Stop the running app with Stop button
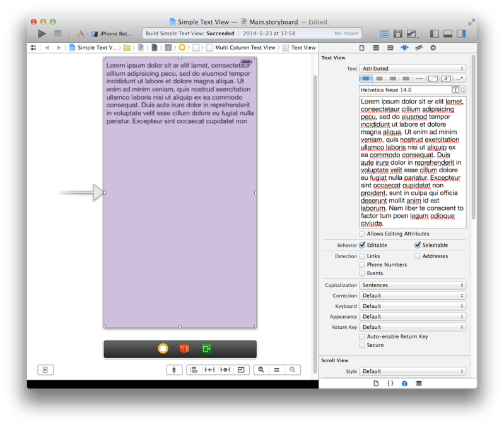Image resolution: width=504 pixels, height=426 pixels. coord(58,33)
